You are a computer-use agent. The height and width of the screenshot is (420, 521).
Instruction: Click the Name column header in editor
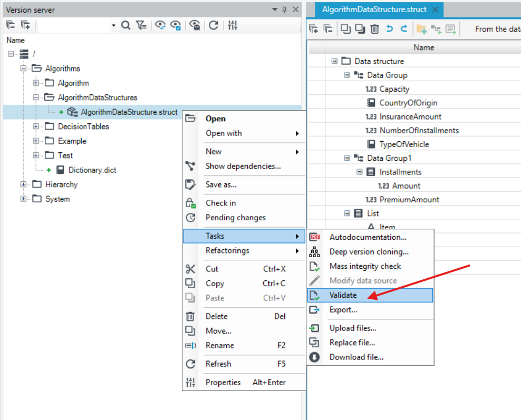(423, 47)
